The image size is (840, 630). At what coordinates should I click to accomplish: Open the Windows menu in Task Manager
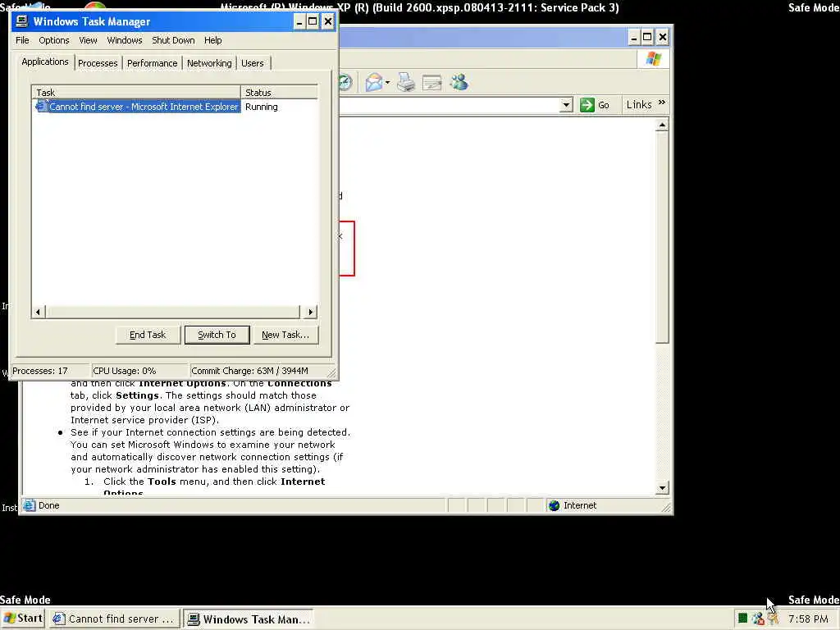125,40
